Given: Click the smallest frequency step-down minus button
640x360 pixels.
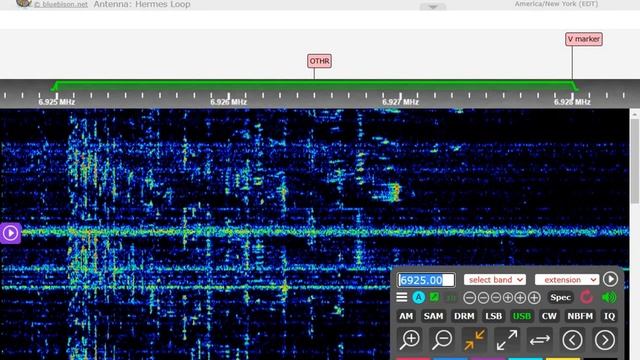Looking at the screenshot, I should pos(496,298).
